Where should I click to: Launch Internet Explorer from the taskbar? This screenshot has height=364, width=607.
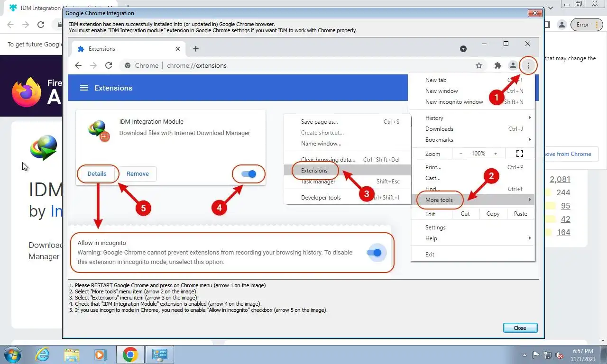point(43,355)
